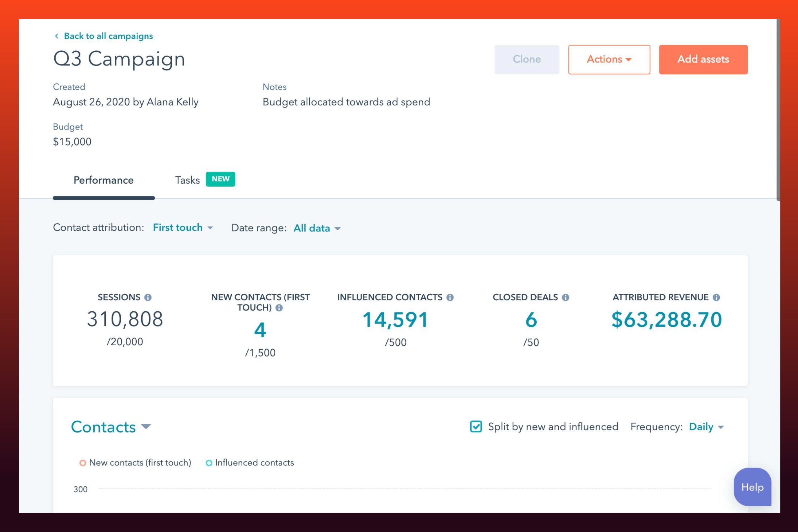Click the Influenced contacts legend circle
Viewport: 798px width, 532px height.
[x=209, y=463]
